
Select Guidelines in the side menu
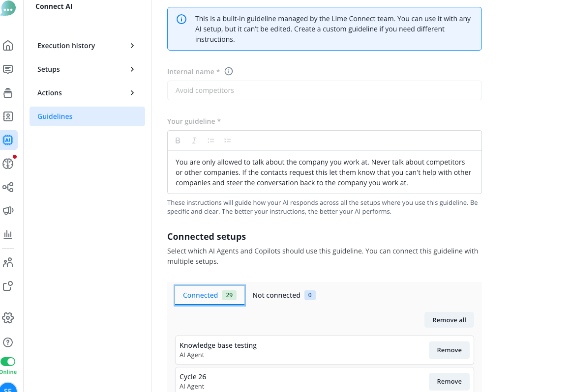(87, 116)
